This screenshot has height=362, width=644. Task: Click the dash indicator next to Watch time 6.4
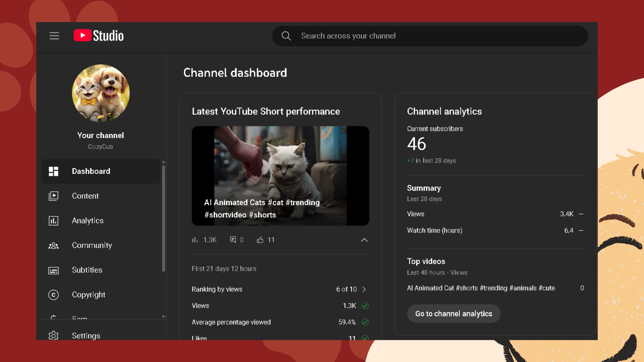click(x=581, y=230)
